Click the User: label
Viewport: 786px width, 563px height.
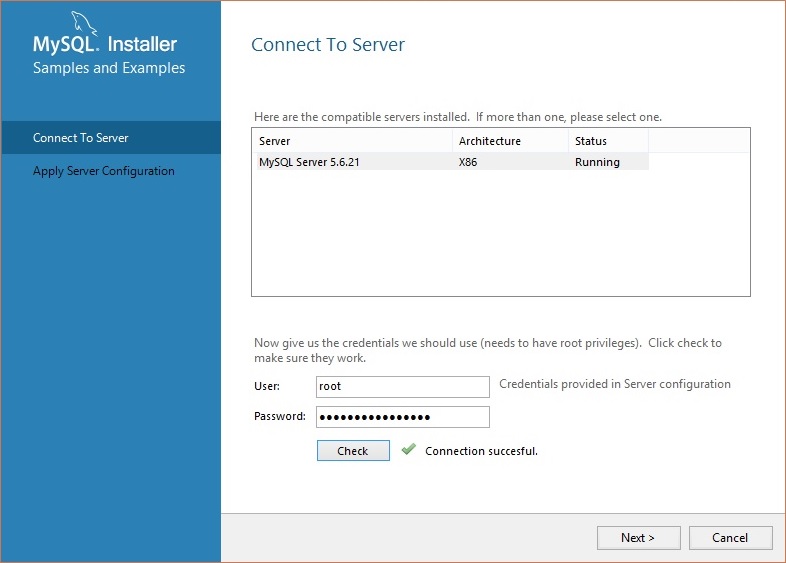[x=267, y=387]
